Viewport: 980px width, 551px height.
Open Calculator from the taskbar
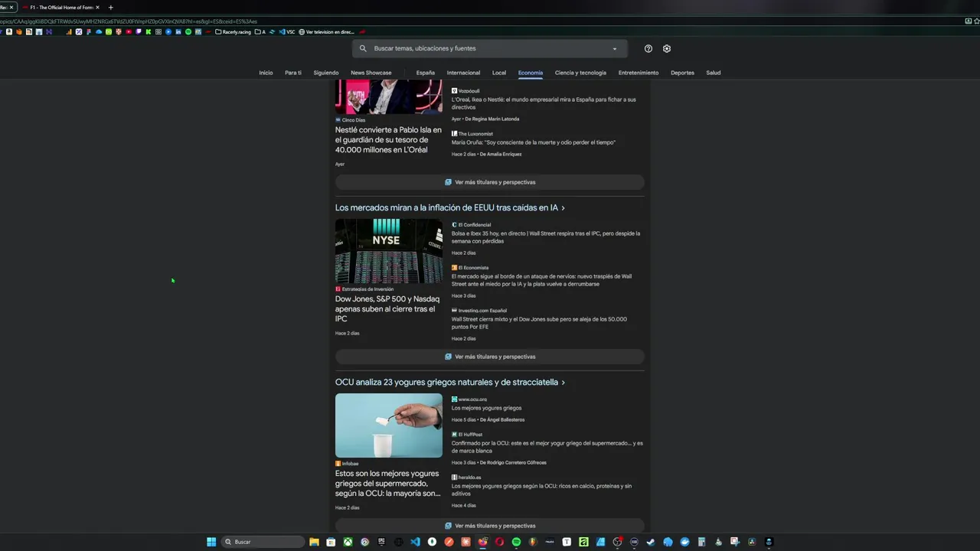[x=701, y=542]
